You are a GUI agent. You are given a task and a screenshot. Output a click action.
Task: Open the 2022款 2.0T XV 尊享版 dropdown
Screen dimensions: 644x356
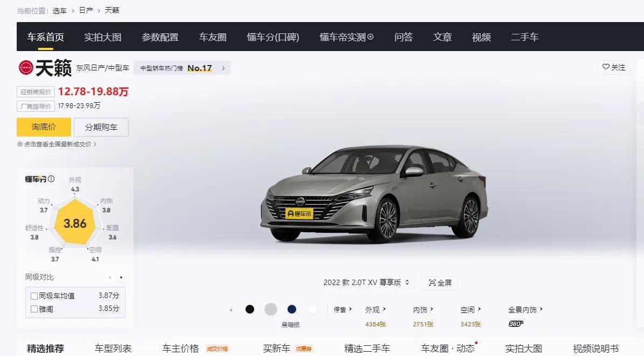366,282
